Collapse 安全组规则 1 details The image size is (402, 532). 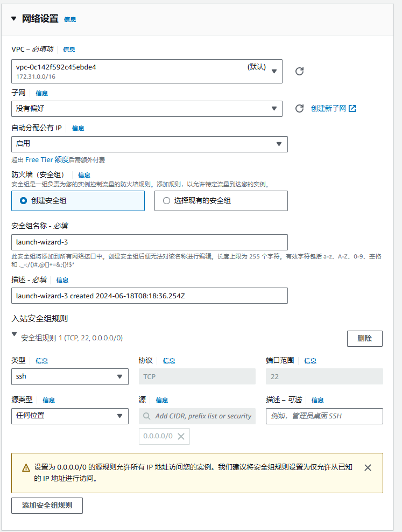pos(14,334)
